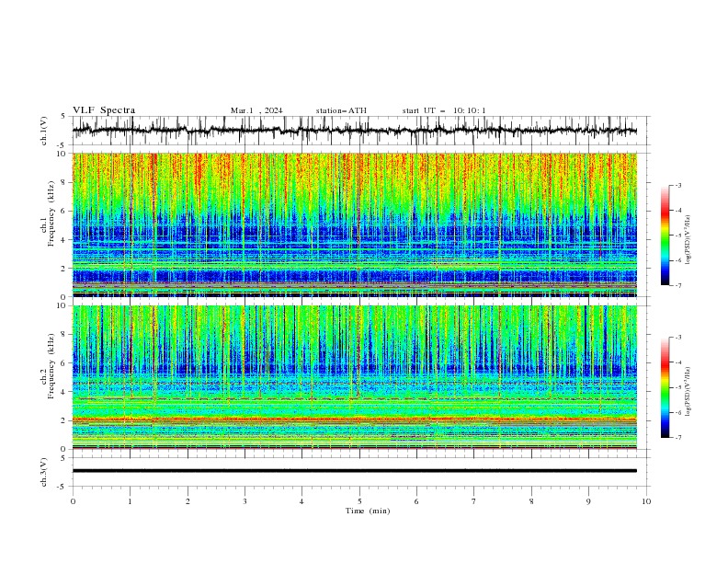Click the "start UT = 10:10:1" label
Image resolution: width=728 pixels, height=563 pixels.
444,110
